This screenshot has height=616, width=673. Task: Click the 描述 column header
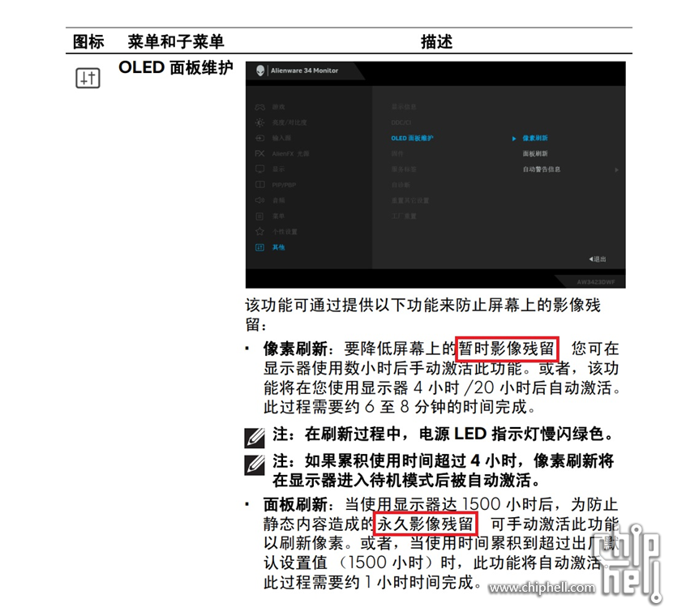pos(436,42)
